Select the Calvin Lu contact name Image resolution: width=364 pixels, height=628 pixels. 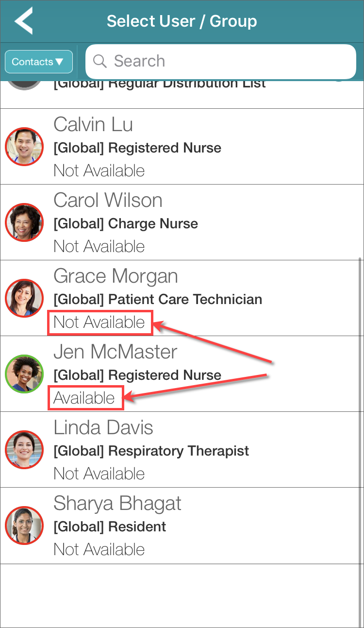pyautogui.click(x=93, y=125)
